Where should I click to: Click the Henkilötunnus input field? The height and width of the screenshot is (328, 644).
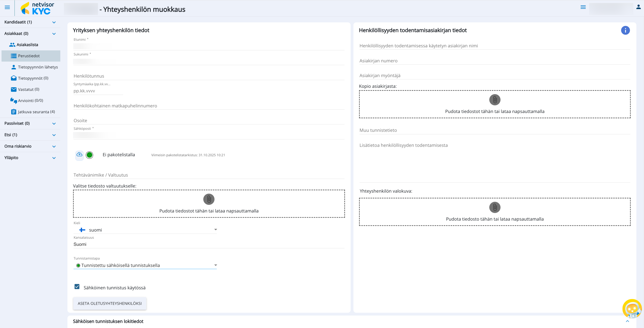click(x=209, y=76)
